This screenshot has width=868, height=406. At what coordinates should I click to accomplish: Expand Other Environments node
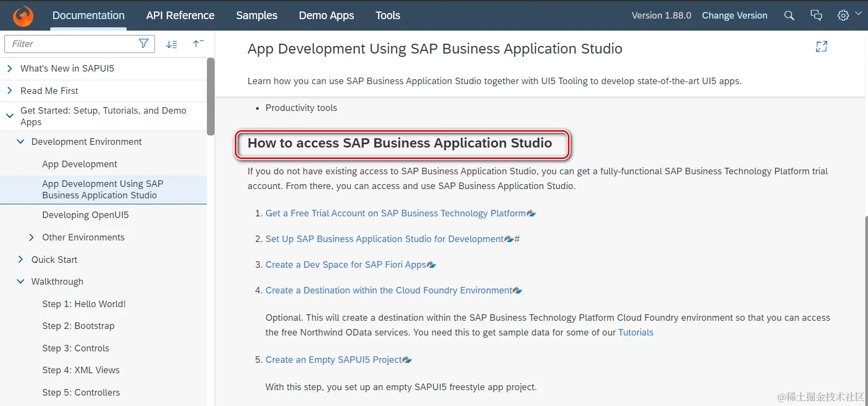[x=31, y=237]
